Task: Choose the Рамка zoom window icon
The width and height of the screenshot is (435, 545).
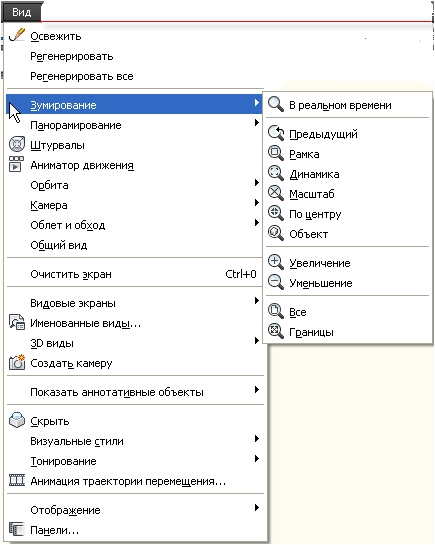Action: coord(276,153)
